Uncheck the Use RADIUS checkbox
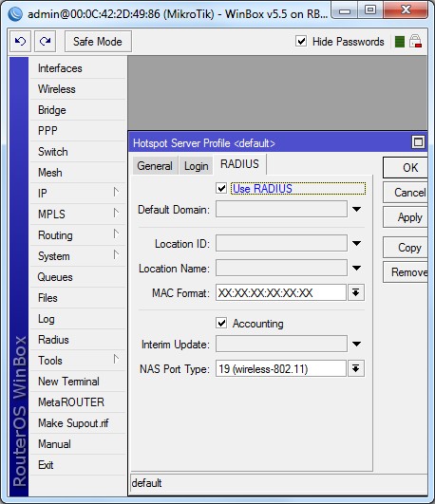The width and height of the screenshot is (435, 504). click(x=221, y=188)
